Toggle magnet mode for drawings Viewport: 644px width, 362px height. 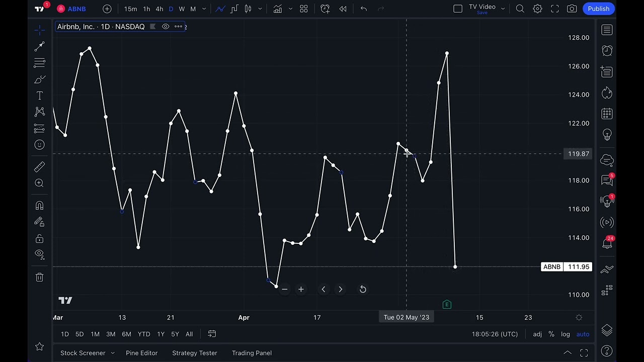point(40,206)
